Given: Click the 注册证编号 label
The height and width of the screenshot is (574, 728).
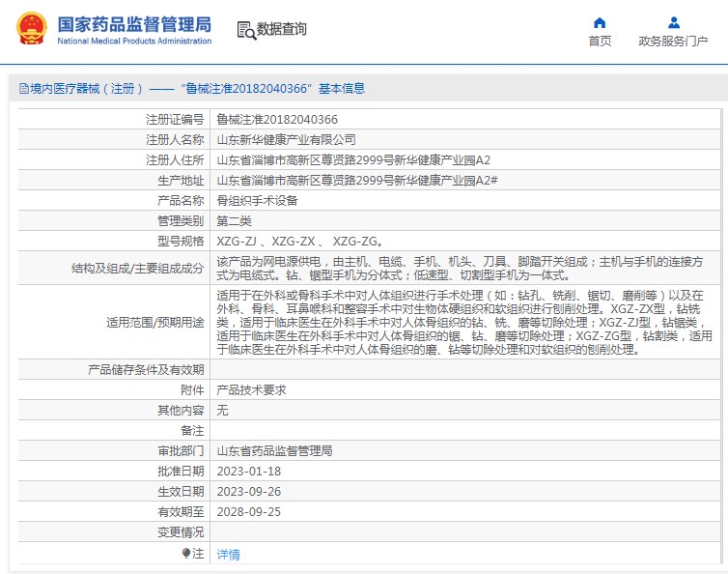Looking at the screenshot, I should coord(175,120).
